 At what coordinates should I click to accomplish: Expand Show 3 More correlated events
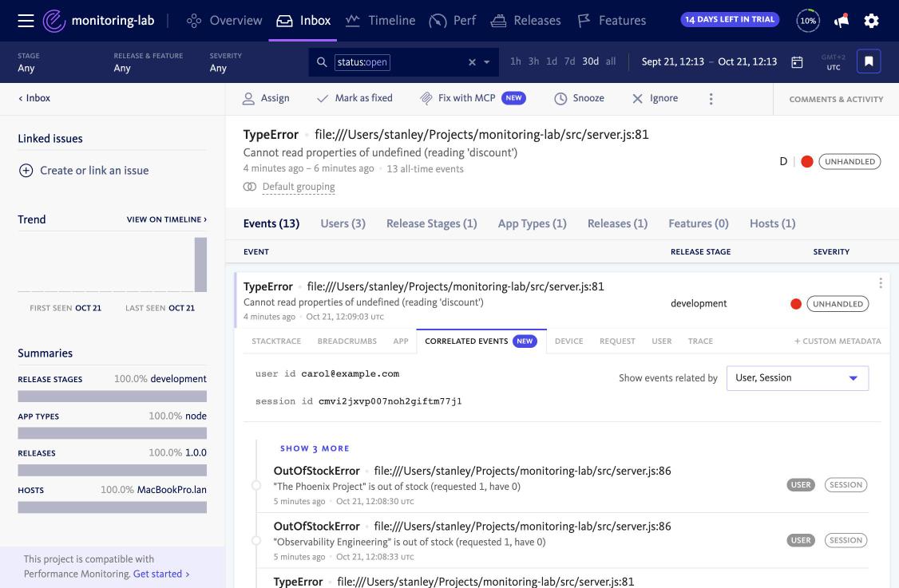pyautogui.click(x=315, y=448)
